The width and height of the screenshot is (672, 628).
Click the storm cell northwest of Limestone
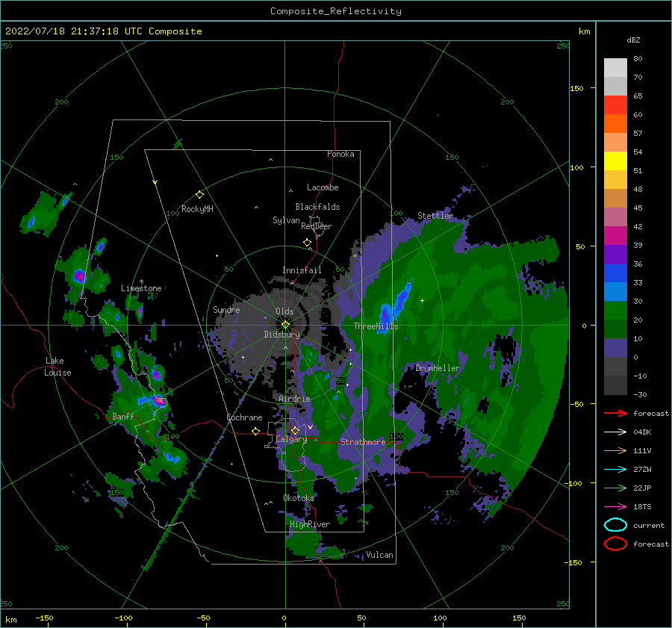click(x=79, y=276)
